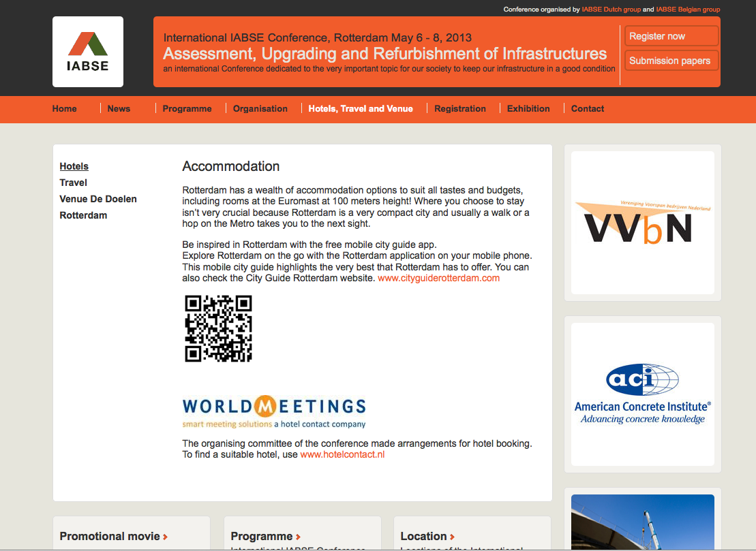756x551 pixels.
Task: Click the arrow beside Location heading
Action: click(452, 537)
